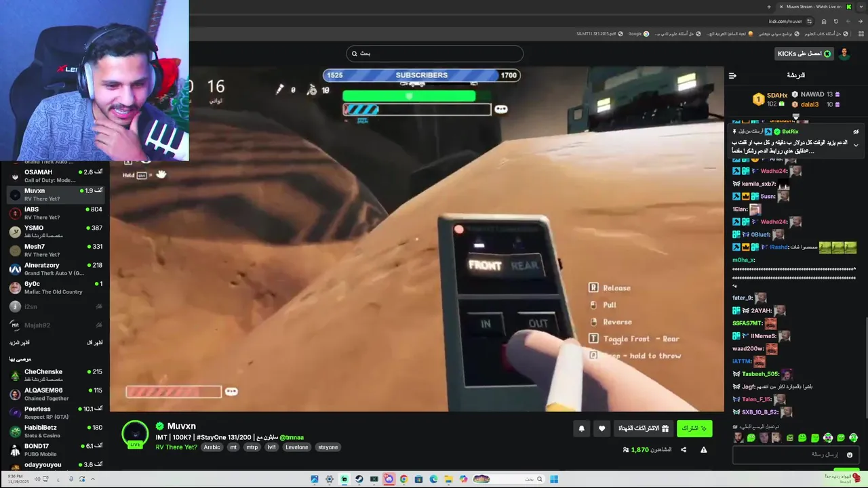Expand the gift leaderboard handle
868x488 pixels.
pyautogui.click(x=796, y=117)
